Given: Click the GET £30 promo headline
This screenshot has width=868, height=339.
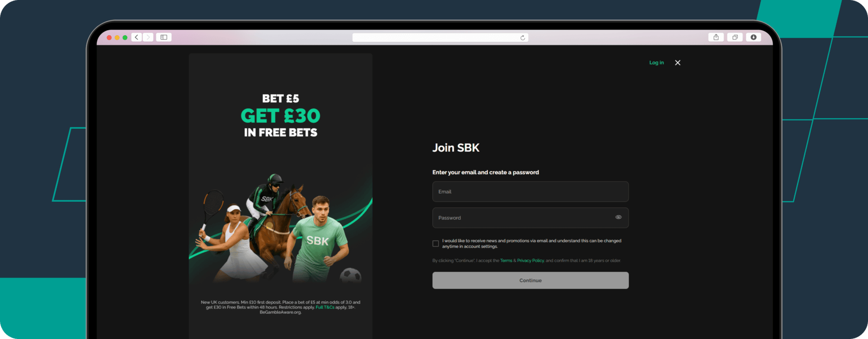Looking at the screenshot, I should [x=281, y=116].
